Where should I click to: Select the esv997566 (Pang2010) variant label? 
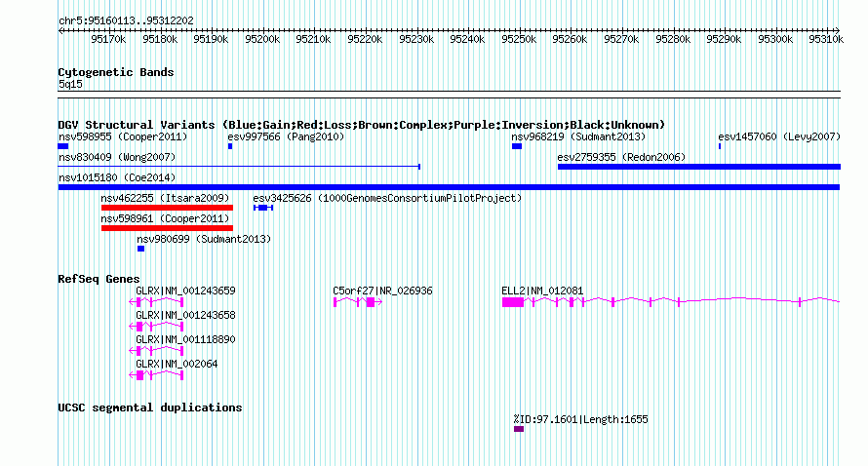(286, 136)
